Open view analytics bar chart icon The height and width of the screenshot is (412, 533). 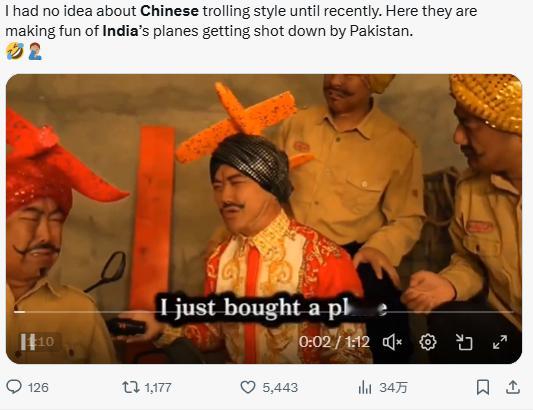[365, 387]
